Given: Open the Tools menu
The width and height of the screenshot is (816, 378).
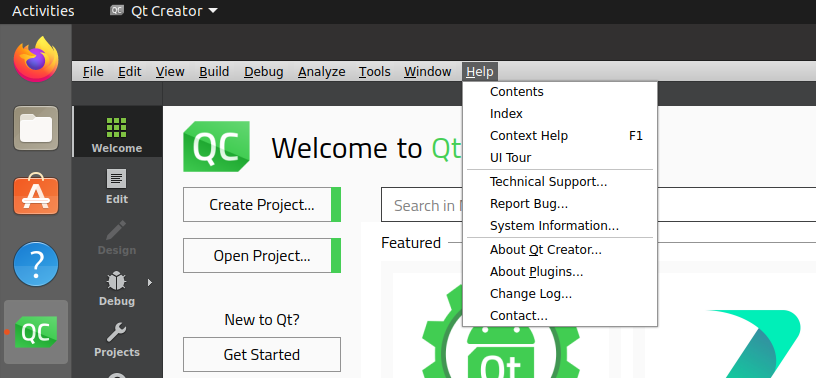Looking at the screenshot, I should point(375,72).
